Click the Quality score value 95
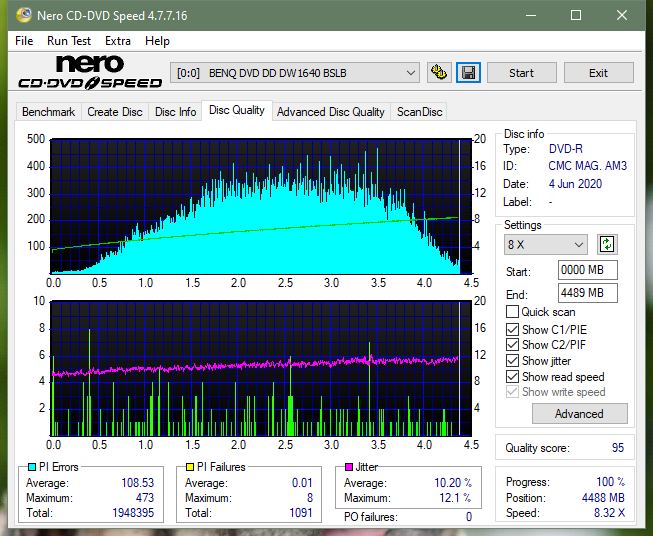 [618, 448]
